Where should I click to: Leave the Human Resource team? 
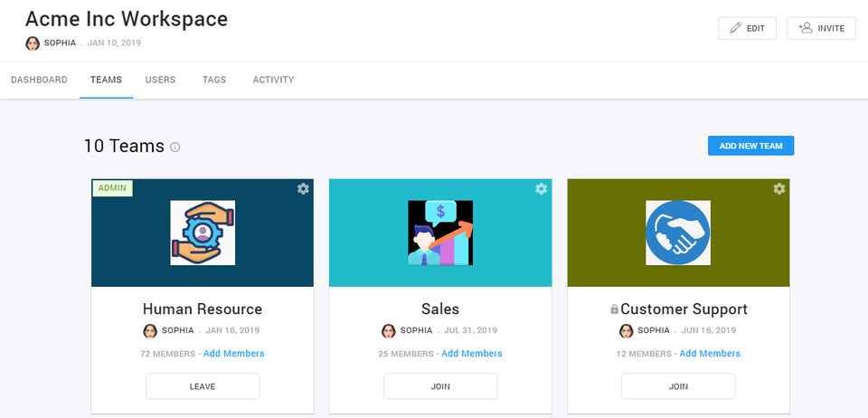tap(203, 386)
